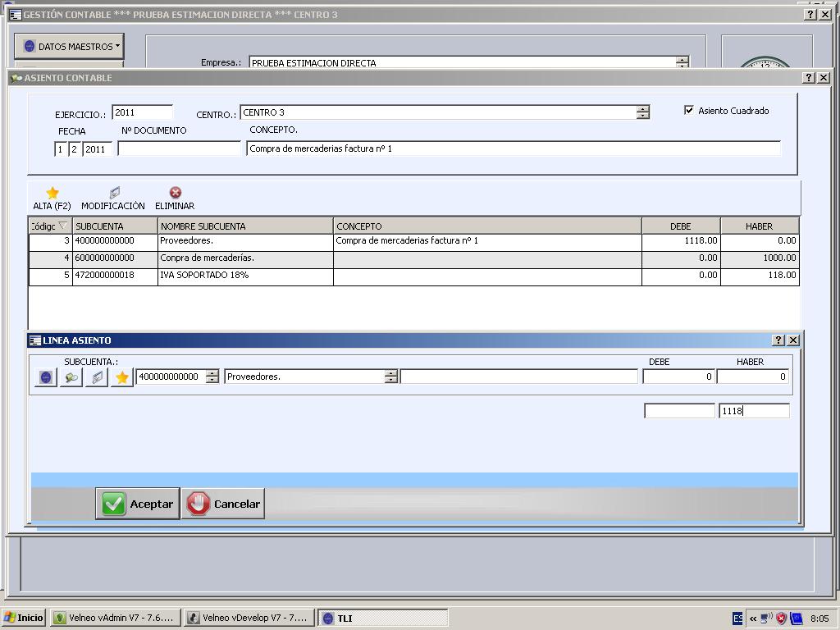Click the DEBE column header
840x630 pixels.
(x=681, y=226)
